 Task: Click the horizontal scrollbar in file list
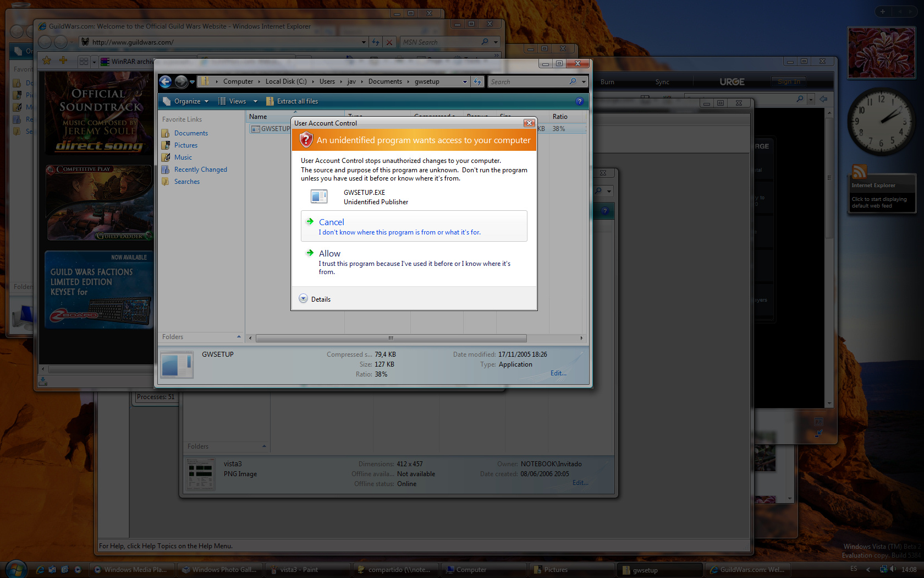click(391, 338)
